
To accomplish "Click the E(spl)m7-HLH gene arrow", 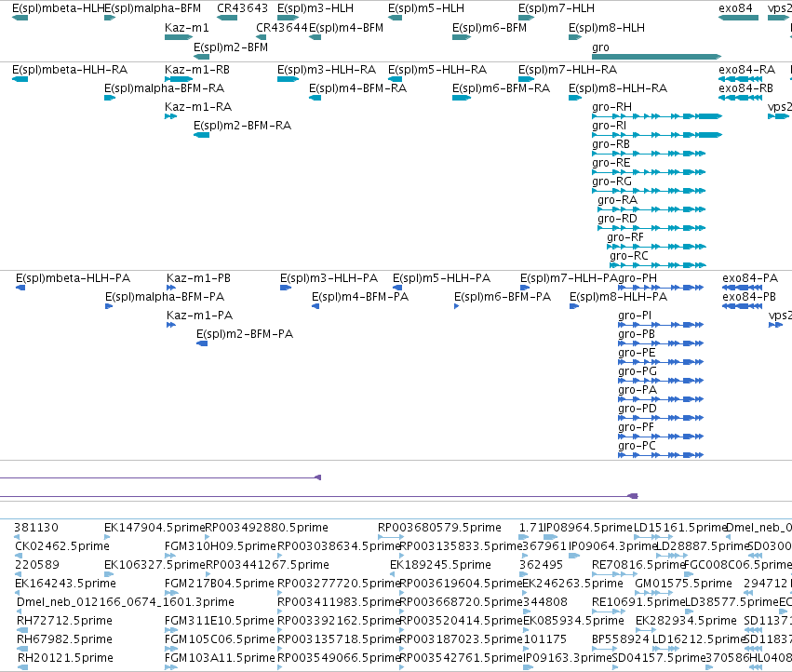I will (526, 19).
